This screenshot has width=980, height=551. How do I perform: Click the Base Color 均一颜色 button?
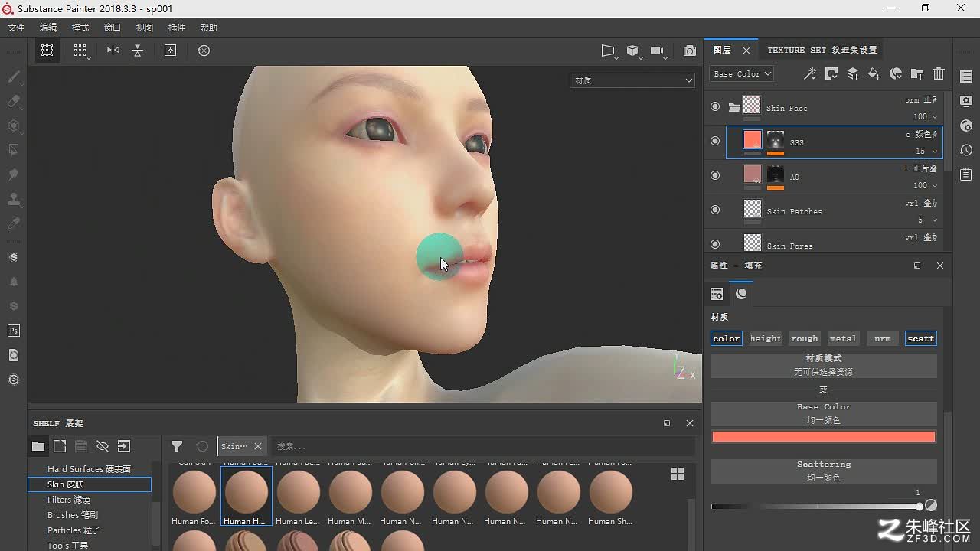tap(824, 413)
